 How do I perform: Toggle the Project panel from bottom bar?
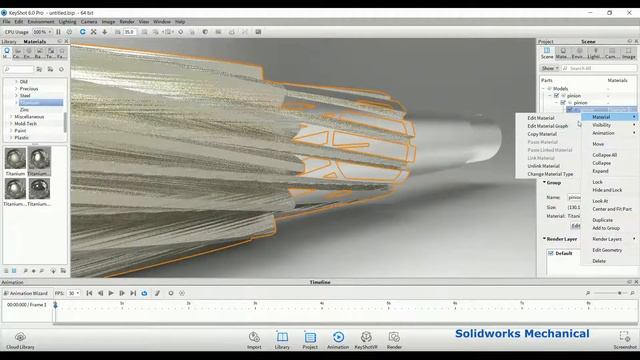pos(310,340)
